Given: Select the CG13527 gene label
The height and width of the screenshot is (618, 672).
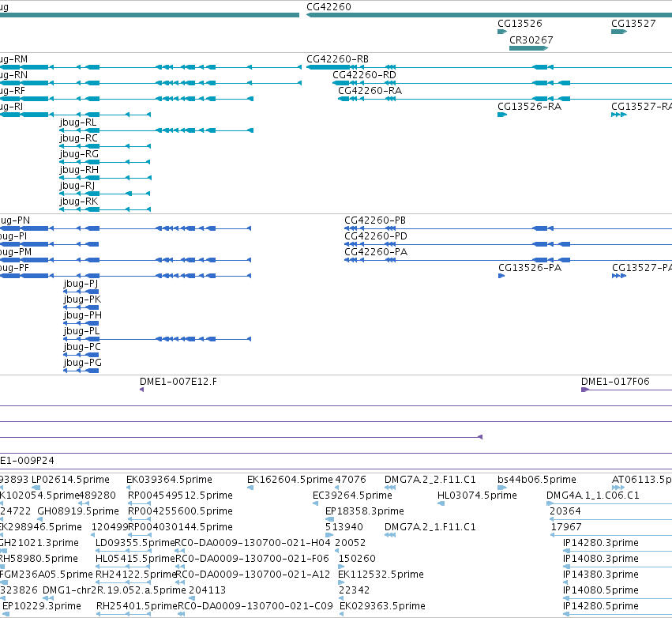Looking at the screenshot, I should point(633,24).
